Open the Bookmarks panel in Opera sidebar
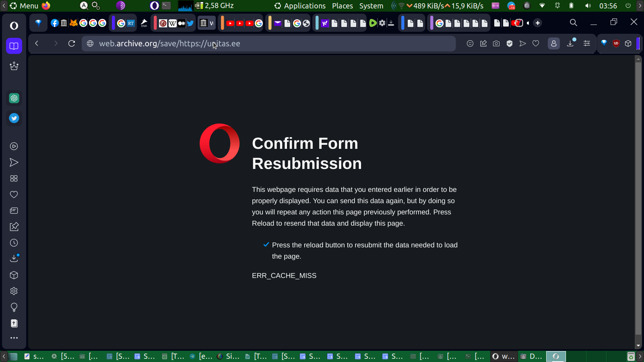 point(14,46)
